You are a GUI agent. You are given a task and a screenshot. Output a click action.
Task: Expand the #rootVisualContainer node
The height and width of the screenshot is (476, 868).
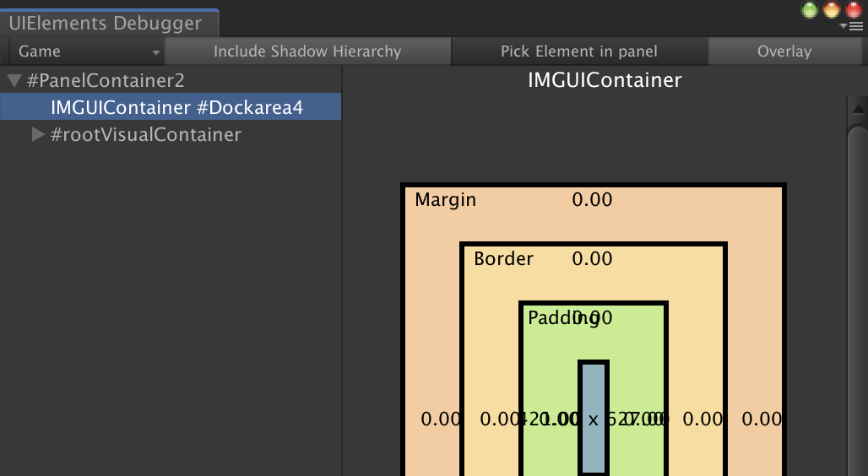coord(38,134)
